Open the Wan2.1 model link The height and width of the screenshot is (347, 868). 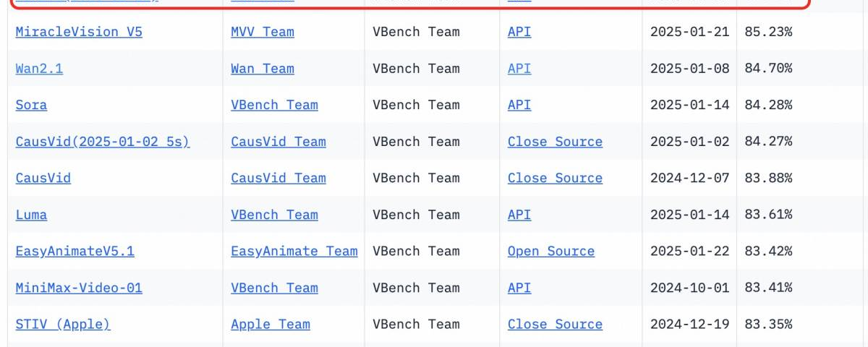(x=39, y=69)
